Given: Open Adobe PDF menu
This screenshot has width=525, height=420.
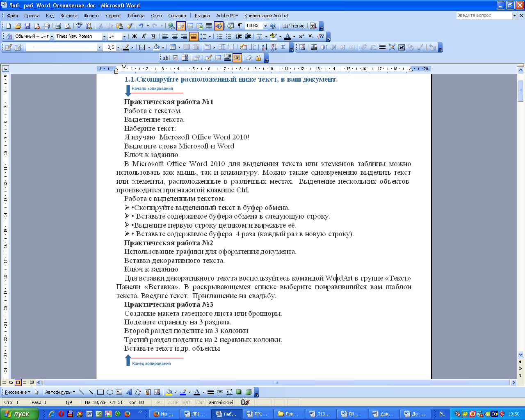Looking at the screenshot, I should pyautogui.click(x=227, y=16).
